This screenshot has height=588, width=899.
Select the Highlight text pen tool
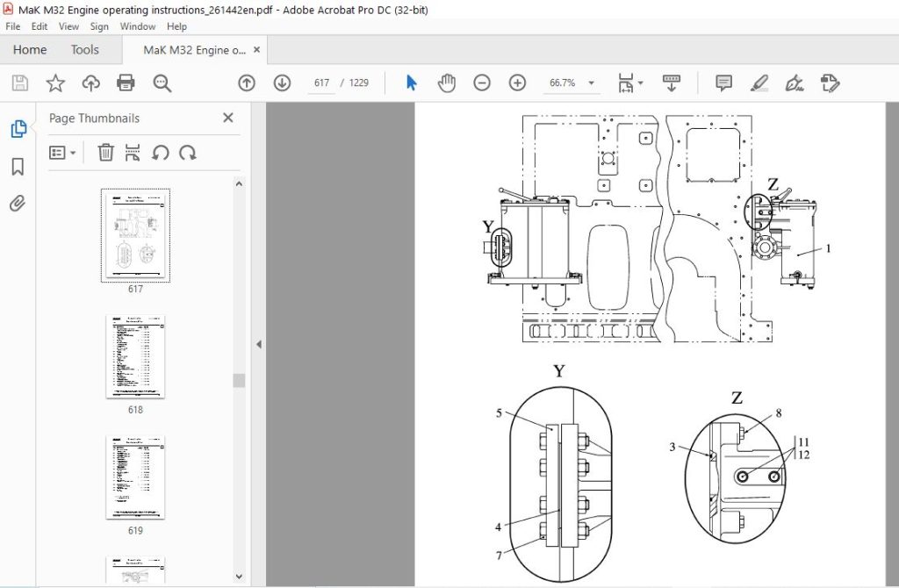pyautogui.click(x=759, y=83)
